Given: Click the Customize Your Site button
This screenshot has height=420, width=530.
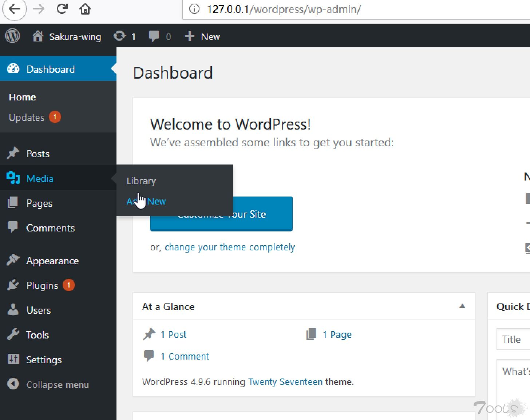Looking at the screenshot, I should [221, 214].
